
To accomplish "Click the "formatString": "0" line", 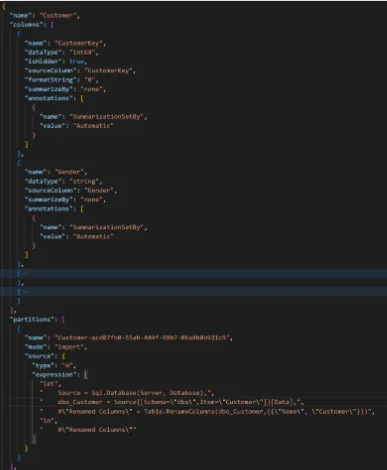I will 61,80.
